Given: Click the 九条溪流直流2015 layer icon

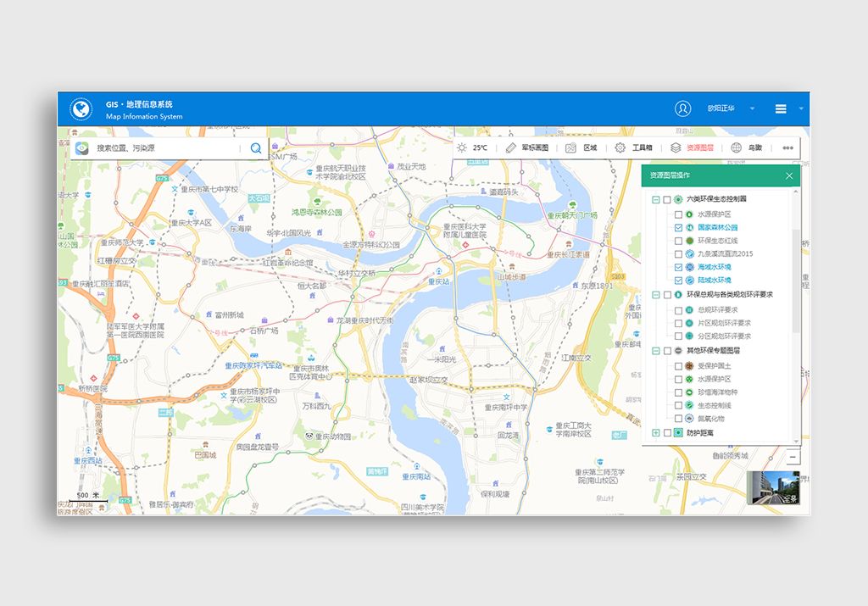Looking at the screenshot, I should click(x=690, y=254).
